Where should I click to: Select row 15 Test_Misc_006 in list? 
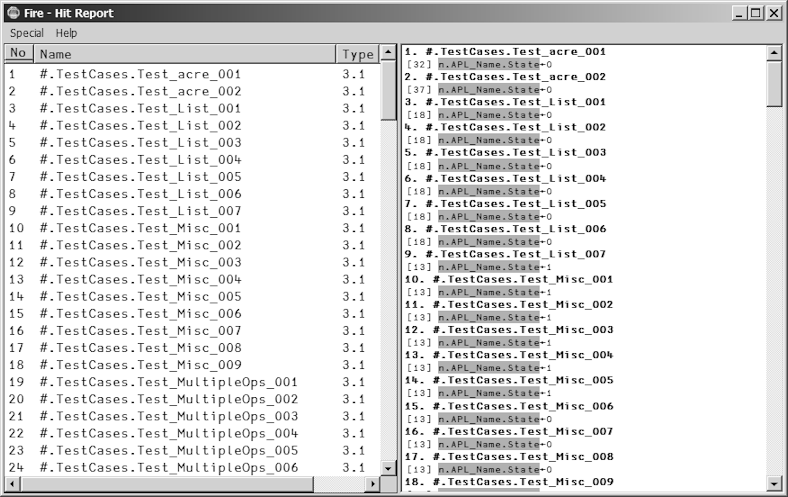192,314
